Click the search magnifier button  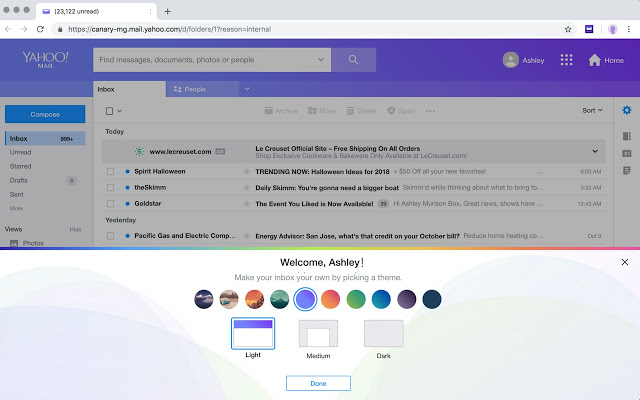pyautogui.click(x=353, y=60)
